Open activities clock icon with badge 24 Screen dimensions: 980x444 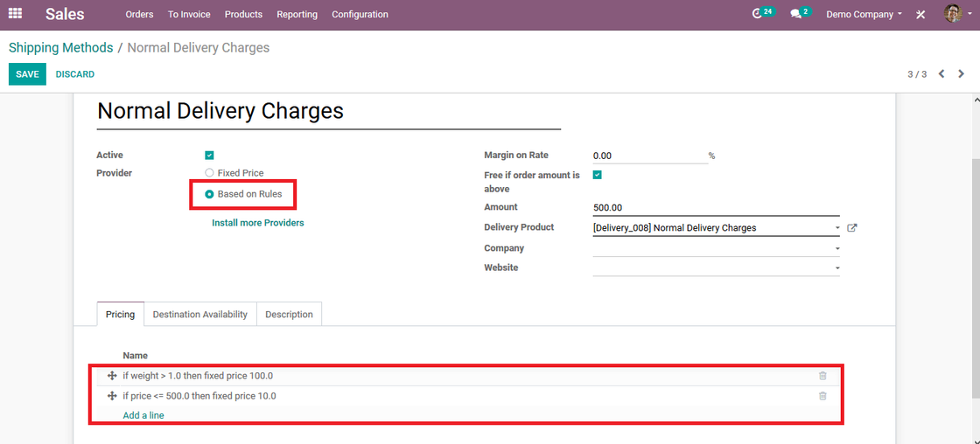pos(764,13)
